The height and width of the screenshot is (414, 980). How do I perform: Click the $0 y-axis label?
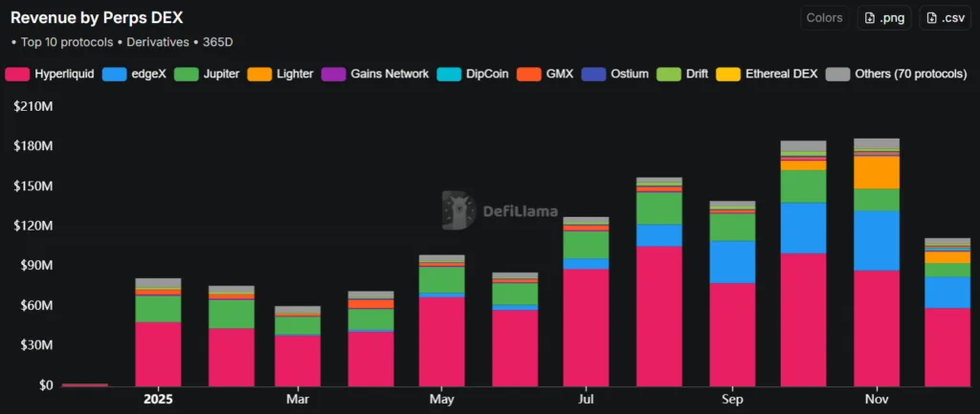click(x=44, y=385)
